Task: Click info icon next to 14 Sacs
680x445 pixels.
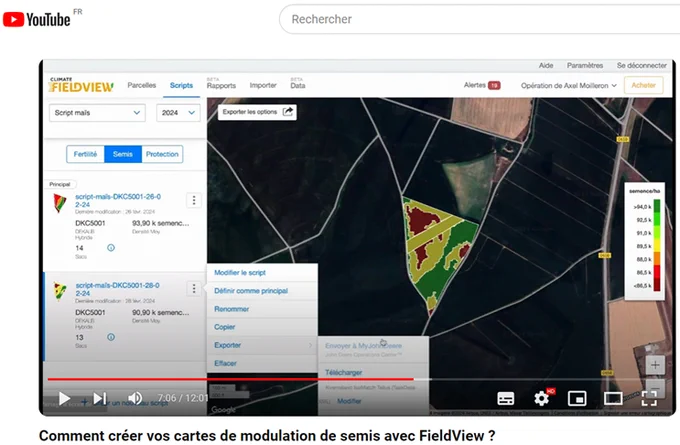Action: pyautogui.click(x=111, y=248)
